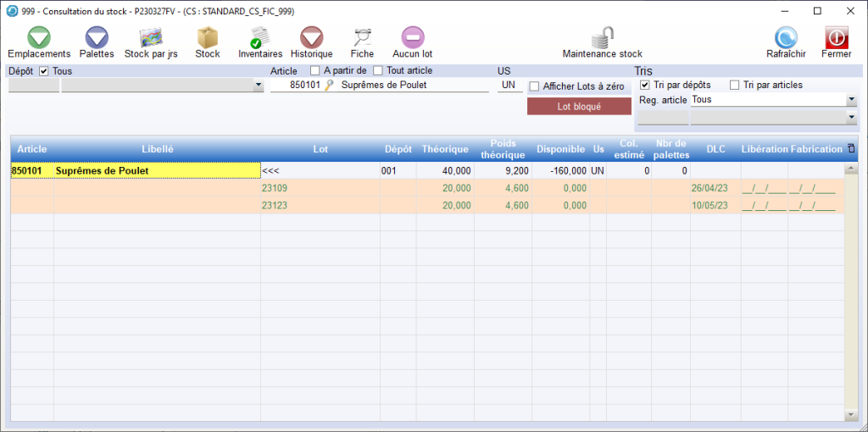Sort by the Disponible column header

(x=560, y=149)
